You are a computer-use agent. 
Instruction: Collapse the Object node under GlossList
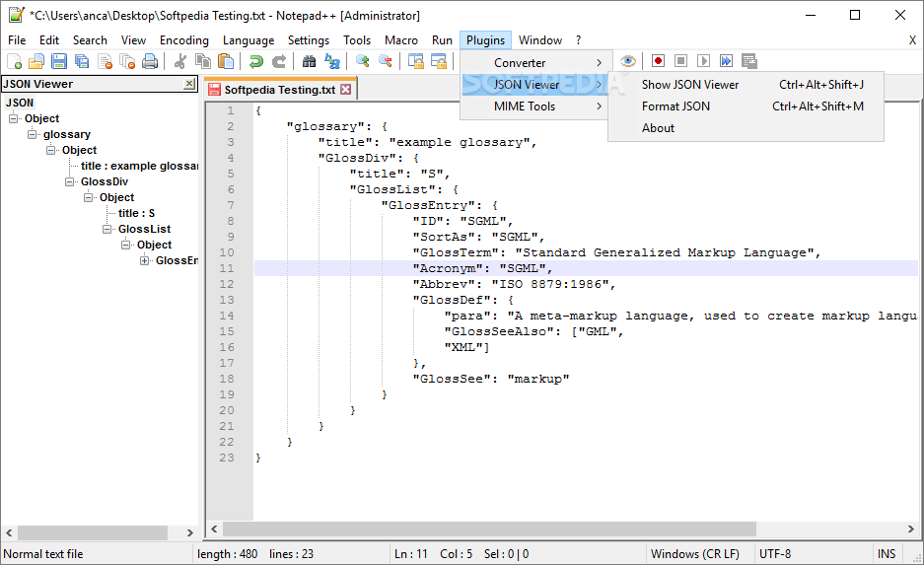point(126,245)
